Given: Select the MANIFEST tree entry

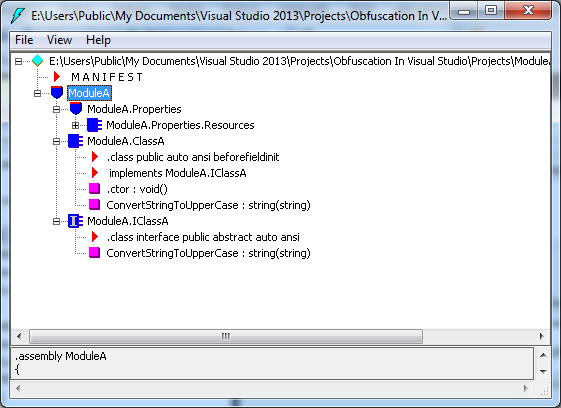Looking at the screenshot, I should click(107, 77).
